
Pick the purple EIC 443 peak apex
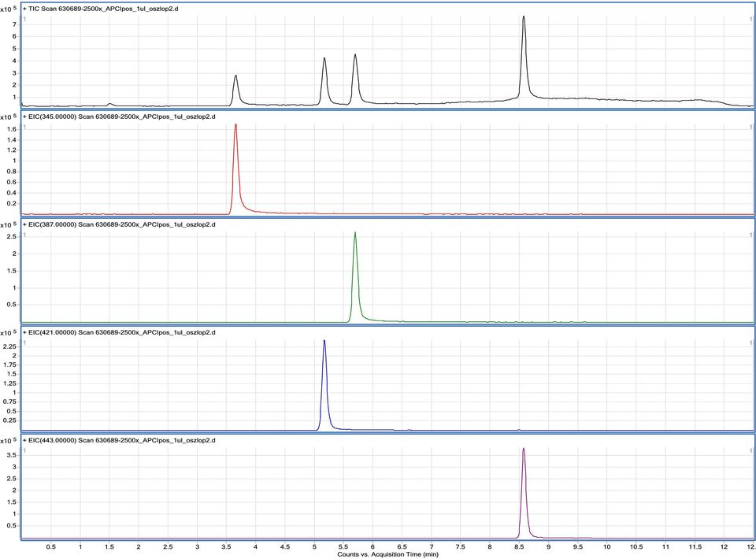coord(523,449)
